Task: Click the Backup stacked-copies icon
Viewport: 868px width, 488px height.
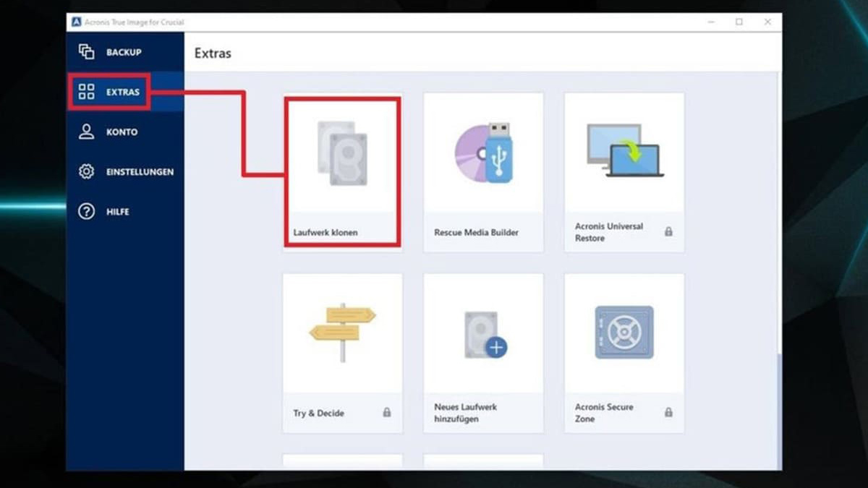Action: 87,52
